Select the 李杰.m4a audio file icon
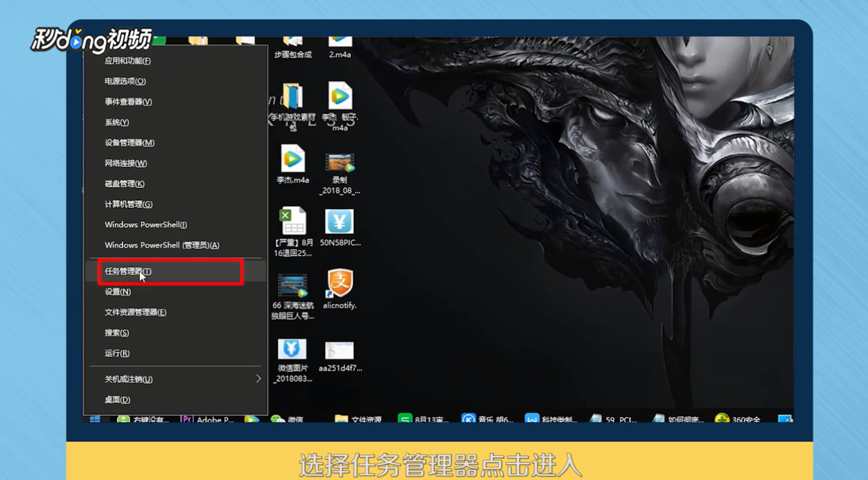The height and width of the screenshot is (480, 868). tap(293, 160)
